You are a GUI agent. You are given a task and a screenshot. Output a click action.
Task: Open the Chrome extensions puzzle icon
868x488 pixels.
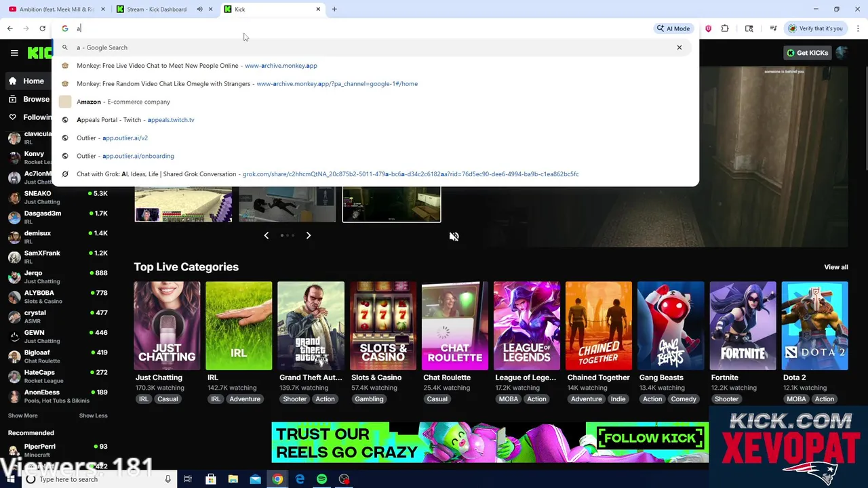tap(725, 28)
